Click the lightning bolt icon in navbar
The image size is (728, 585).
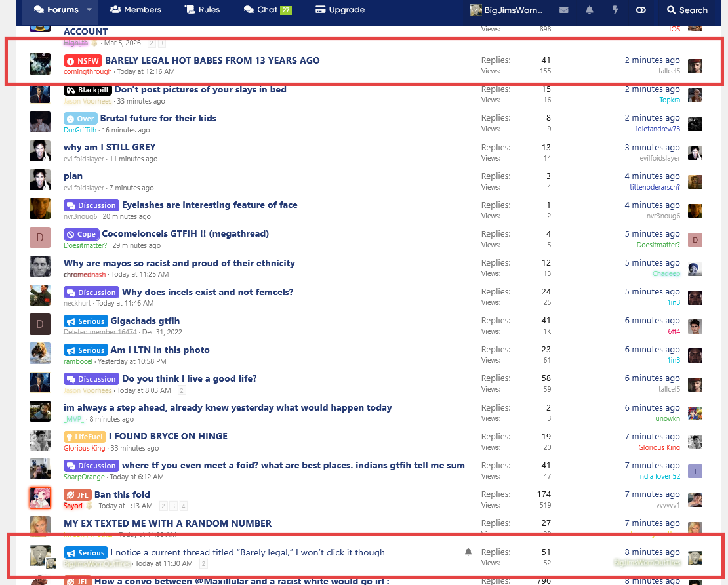point(615,10)
